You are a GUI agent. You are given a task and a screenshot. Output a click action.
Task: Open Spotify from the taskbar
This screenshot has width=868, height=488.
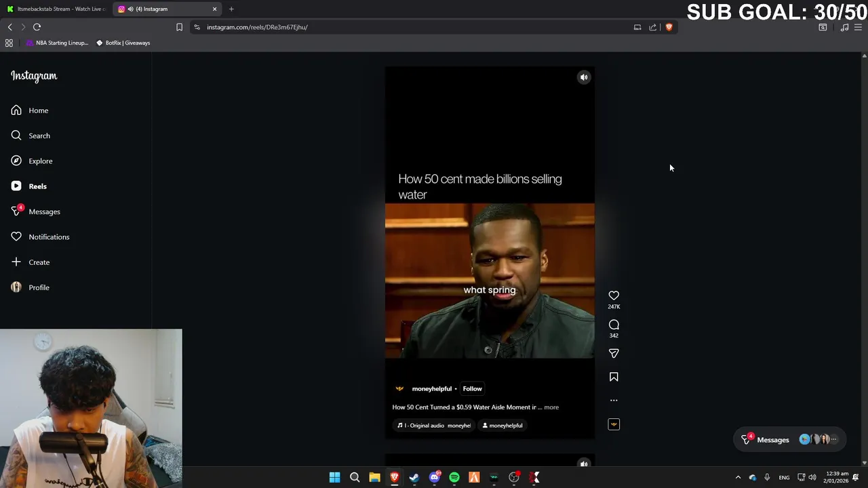454,478
